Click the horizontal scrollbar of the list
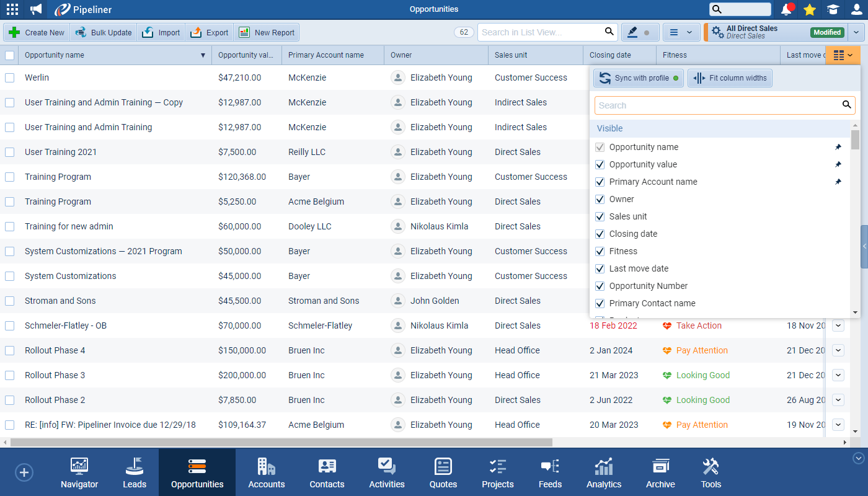Viewport: 868px width, 496px height. click(x=279, y=442)
